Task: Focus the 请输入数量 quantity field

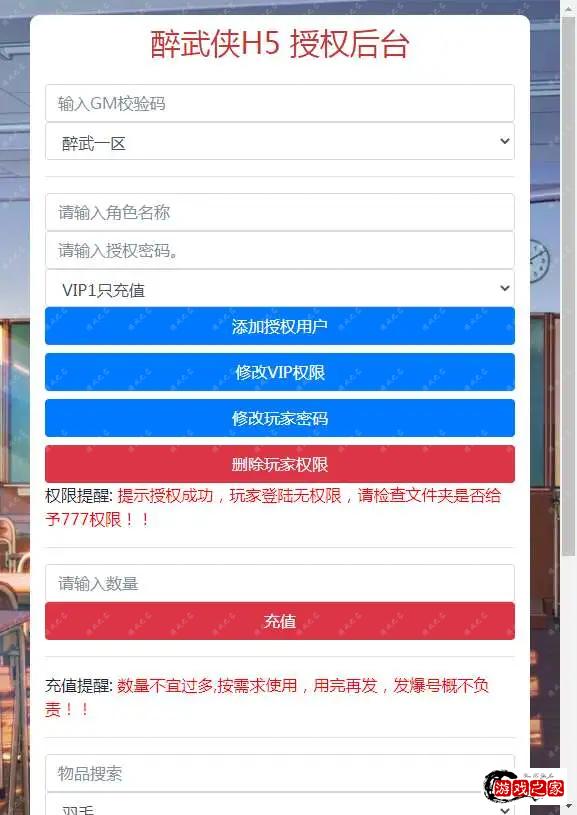Action: pyautogui.click(x=280, y=583)
